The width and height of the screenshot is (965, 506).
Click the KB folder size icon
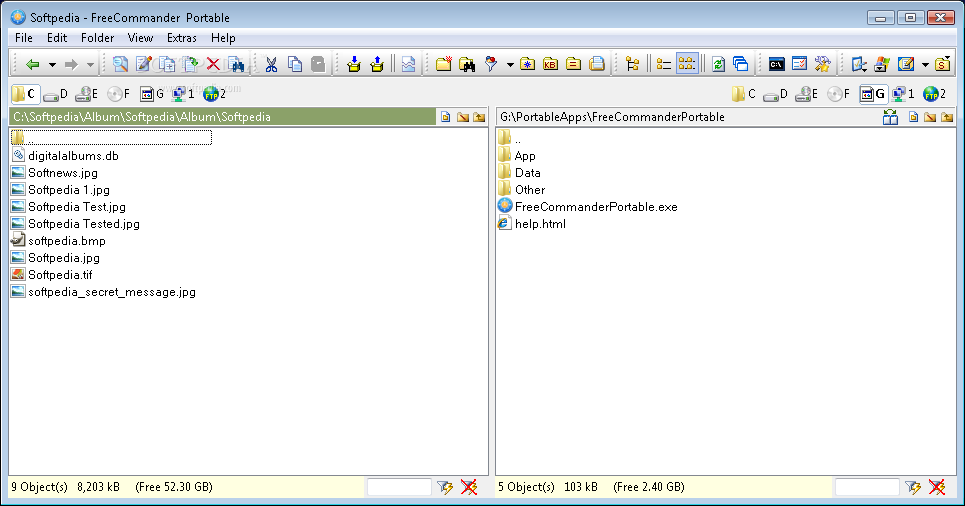(550, 64)
